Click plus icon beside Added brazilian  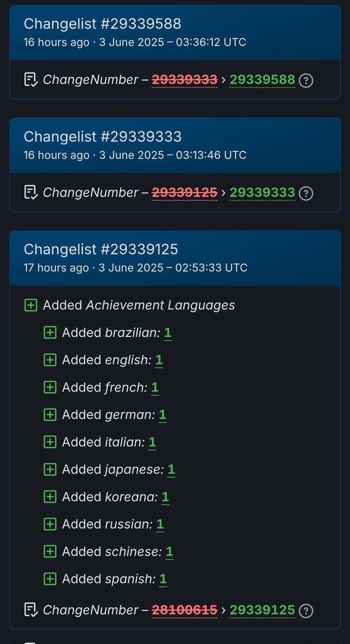(50, 333)
